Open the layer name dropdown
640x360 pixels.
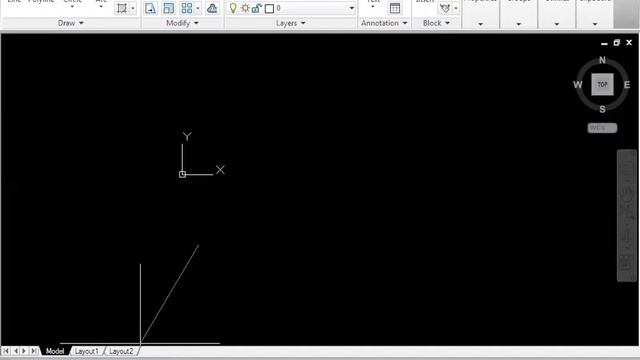point(351,8)
